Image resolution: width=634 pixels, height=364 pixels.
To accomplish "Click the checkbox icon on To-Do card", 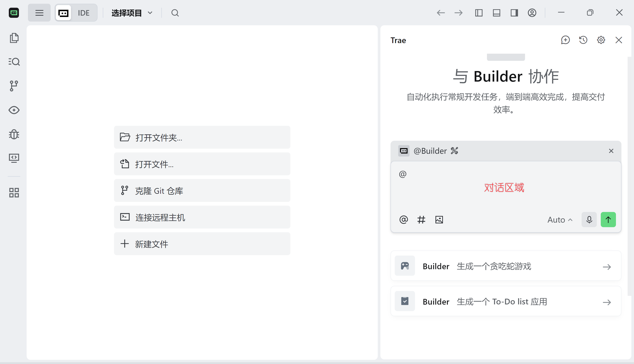I will pos(405,301).
